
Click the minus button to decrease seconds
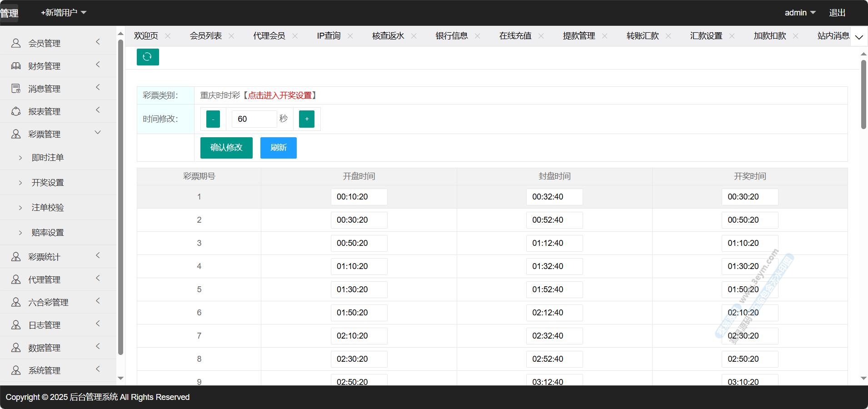(213, 119)
